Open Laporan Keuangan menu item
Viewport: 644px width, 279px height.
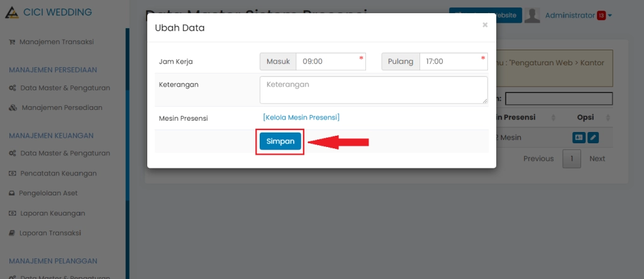pyautogui.click(x=52, y=214)
